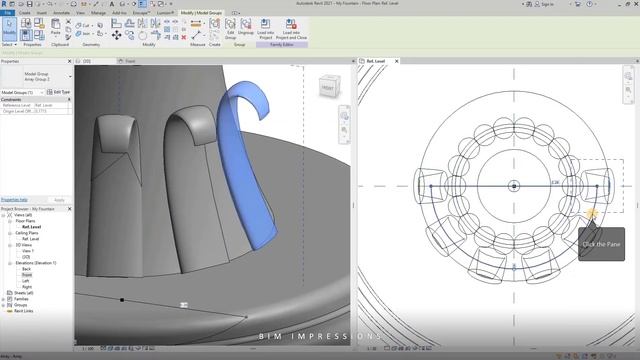
Task: Select the Modify tool in the ribbon
Action: [x=9, y=29]
